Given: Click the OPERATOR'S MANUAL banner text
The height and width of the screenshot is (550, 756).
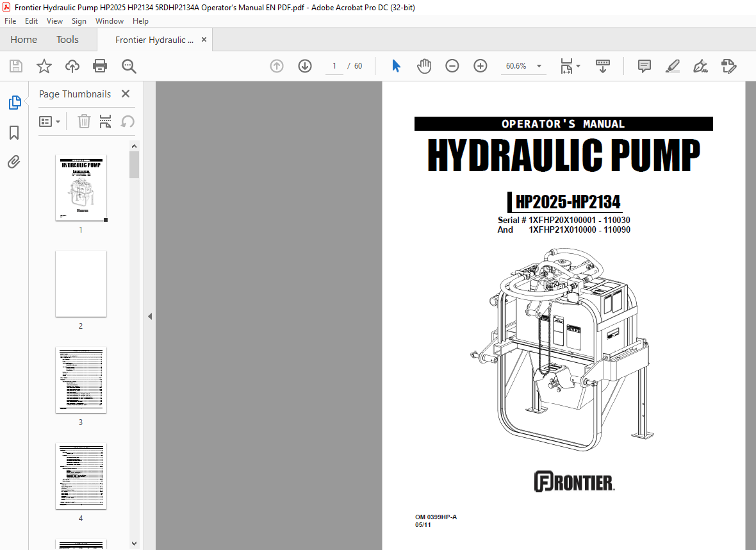Looking at the screenshot, I should tap(563, 124).
